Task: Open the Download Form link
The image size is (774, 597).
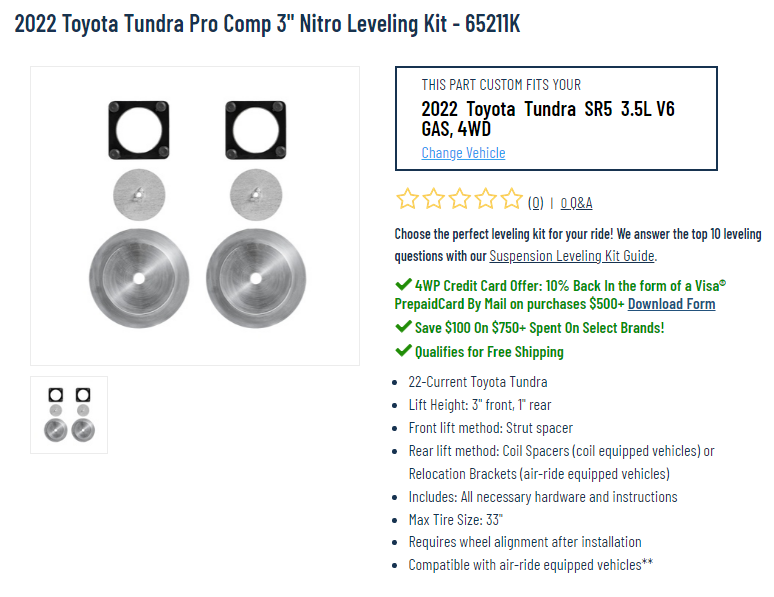Action: click(x=671, y=304)
